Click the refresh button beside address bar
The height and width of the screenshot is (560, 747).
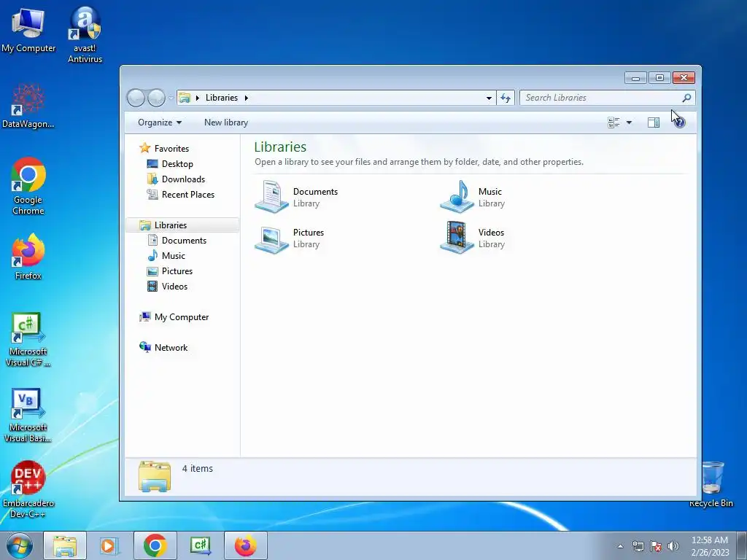tap(506, 98)
